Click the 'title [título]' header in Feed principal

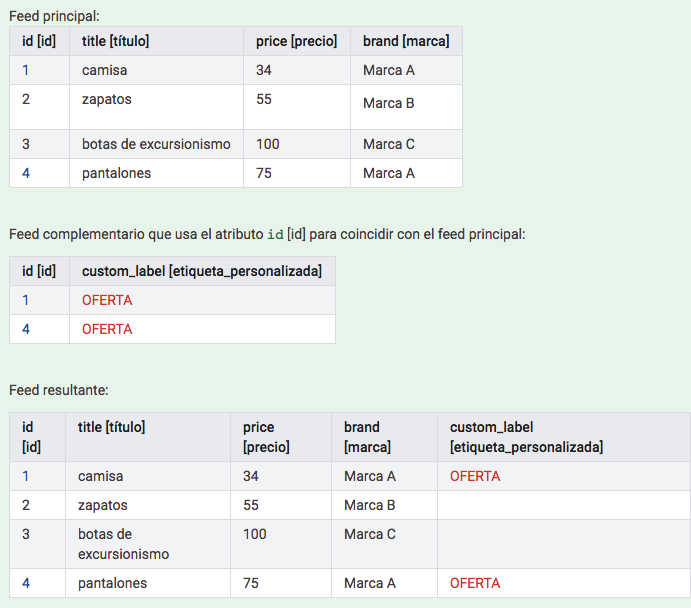[116, 41]
